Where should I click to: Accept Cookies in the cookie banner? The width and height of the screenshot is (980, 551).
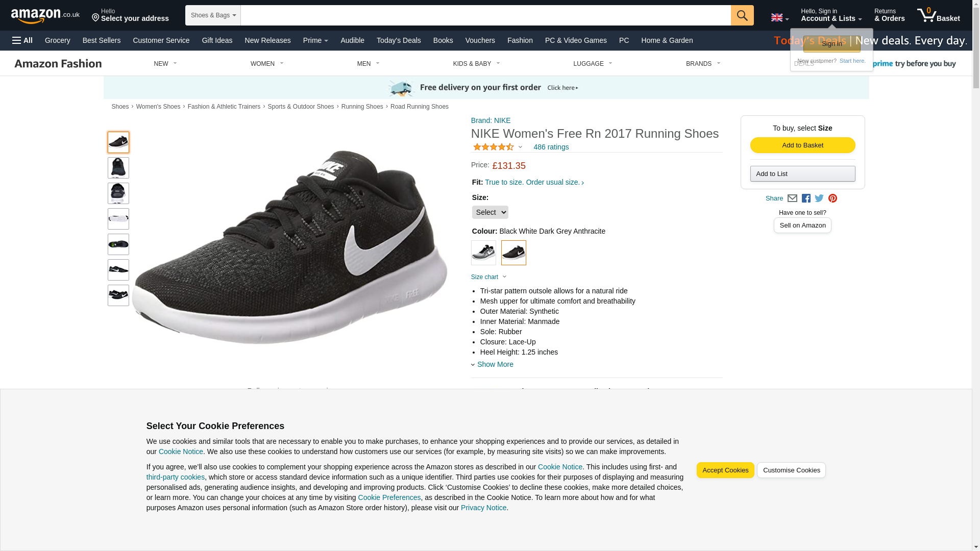pyautogui.click(x=725, y=470)
